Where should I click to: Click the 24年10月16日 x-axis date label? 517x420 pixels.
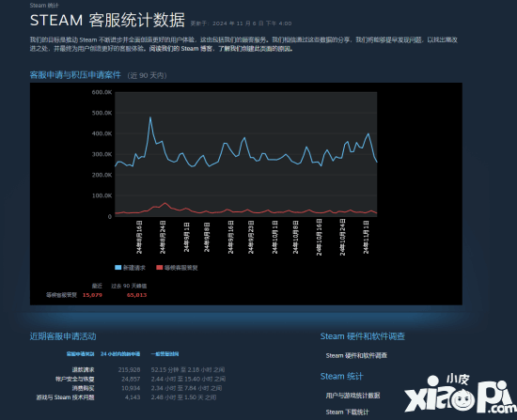(320, 238)
